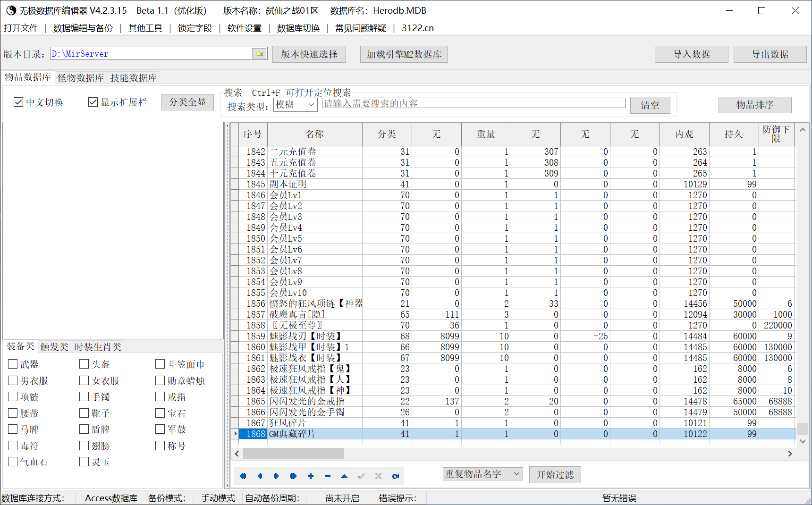Switch to 技能数据库 tab
Viewport: 812px width, 505px height.
[134, 78]
